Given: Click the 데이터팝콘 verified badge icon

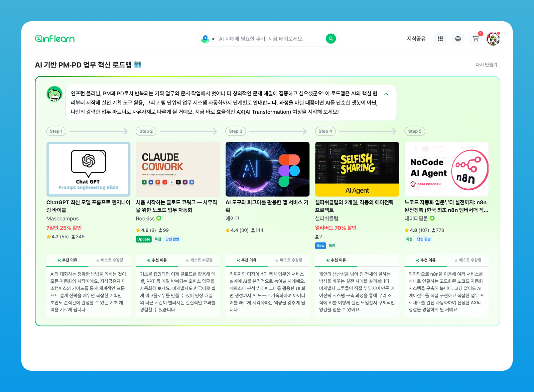Looking at the screenshot, I should click(432, 218).
